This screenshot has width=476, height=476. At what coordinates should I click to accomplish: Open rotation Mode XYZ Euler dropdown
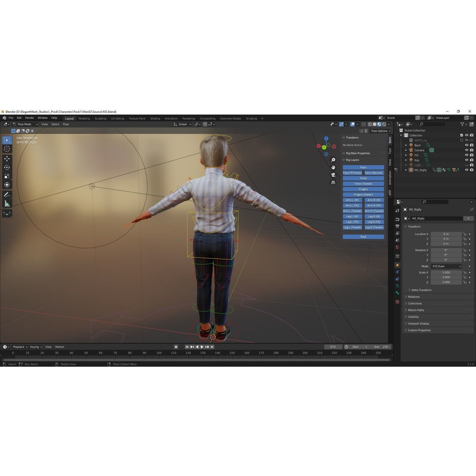(446, 266)
